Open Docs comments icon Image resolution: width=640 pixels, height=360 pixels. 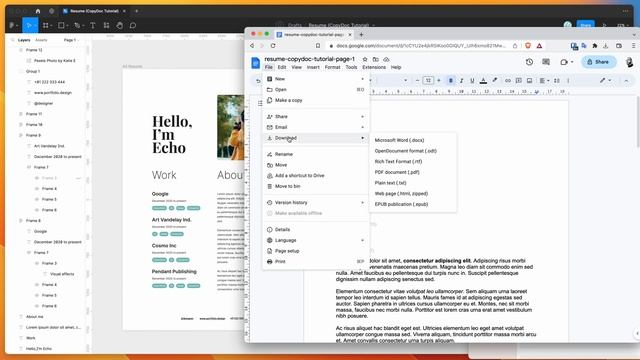tap(546, 62)
